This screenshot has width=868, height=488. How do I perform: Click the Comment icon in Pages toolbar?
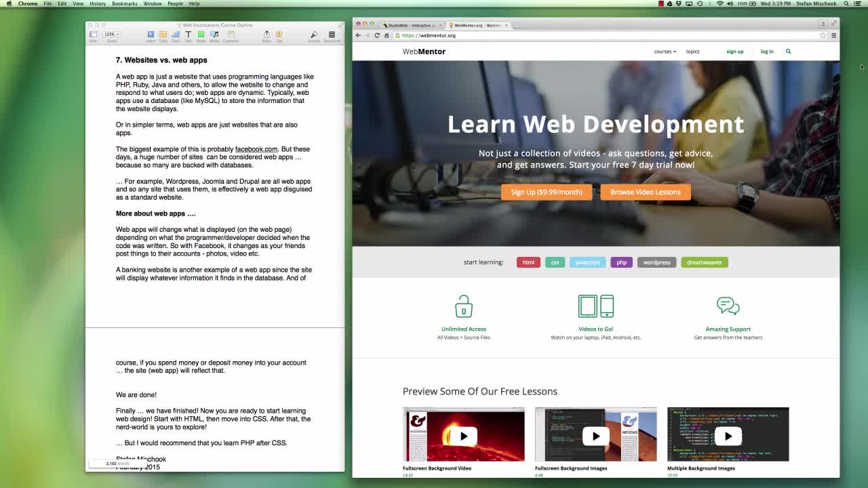point(231,36)
